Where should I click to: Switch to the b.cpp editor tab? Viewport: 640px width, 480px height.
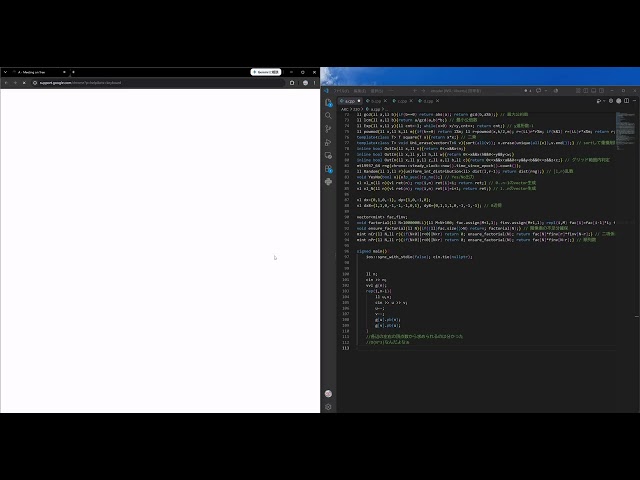click(376, 101)
